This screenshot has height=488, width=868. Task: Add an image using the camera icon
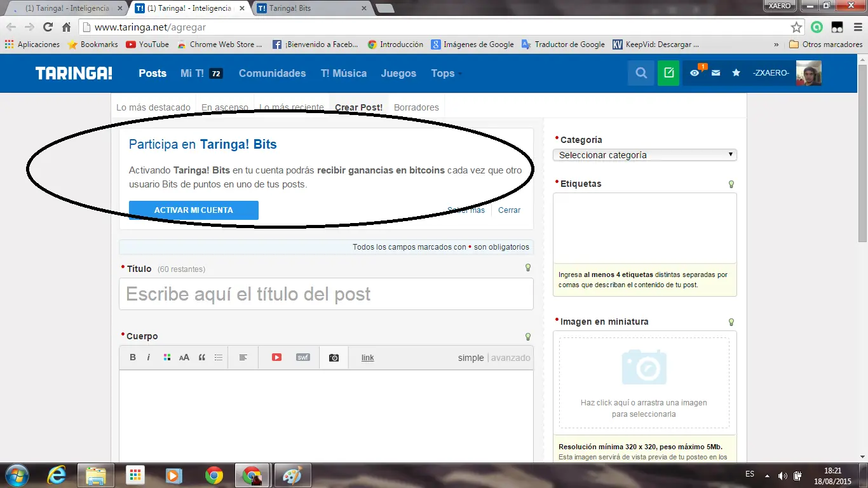coord(334,358)
